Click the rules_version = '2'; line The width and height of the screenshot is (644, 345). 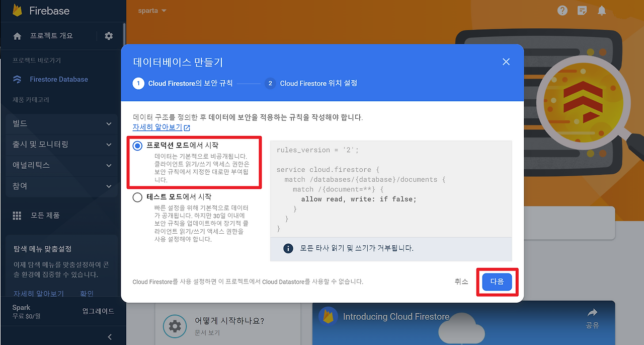pos(317,150)
